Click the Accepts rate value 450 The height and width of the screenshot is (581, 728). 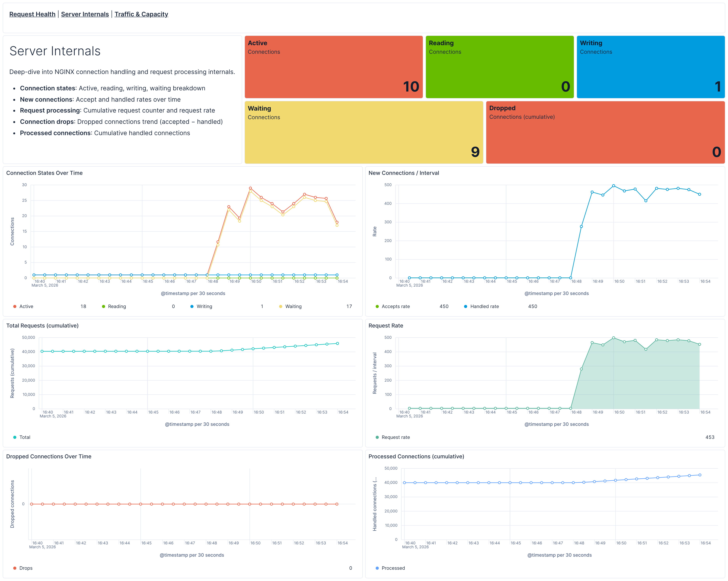click(444, 306)
